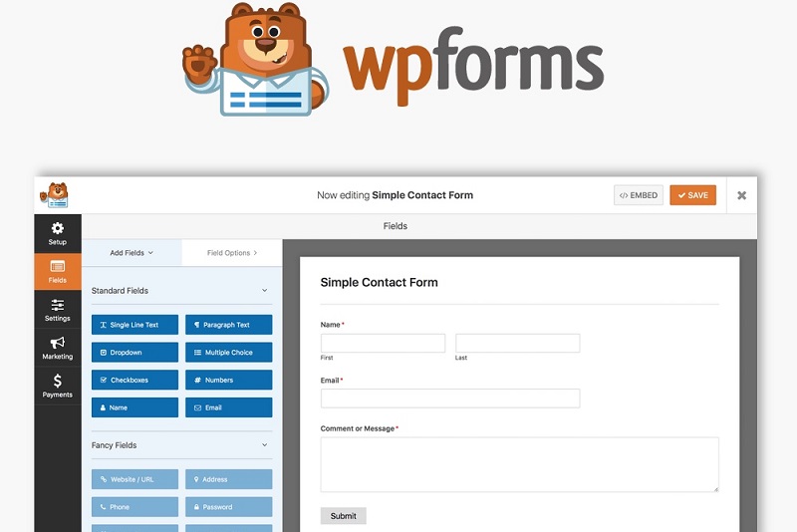
Task: Select the Fields sidebar icon
Action: 58,272
